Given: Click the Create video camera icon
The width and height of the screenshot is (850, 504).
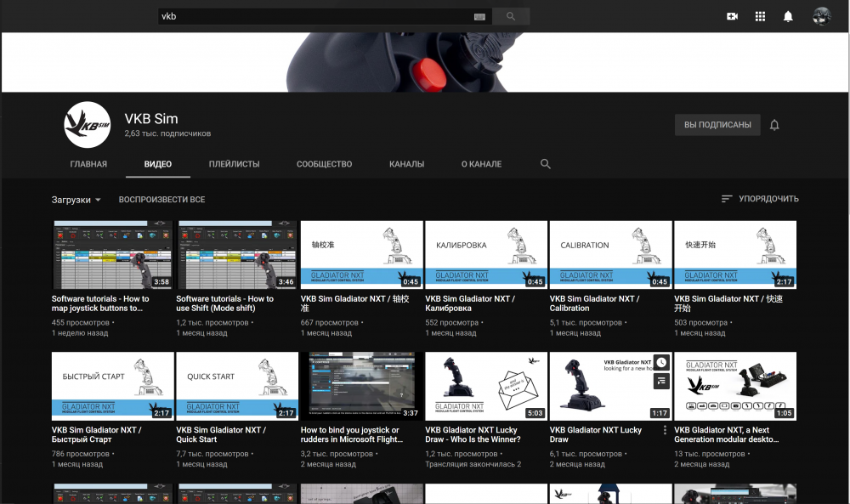Looking at the screenshot, I should point(732,15).
